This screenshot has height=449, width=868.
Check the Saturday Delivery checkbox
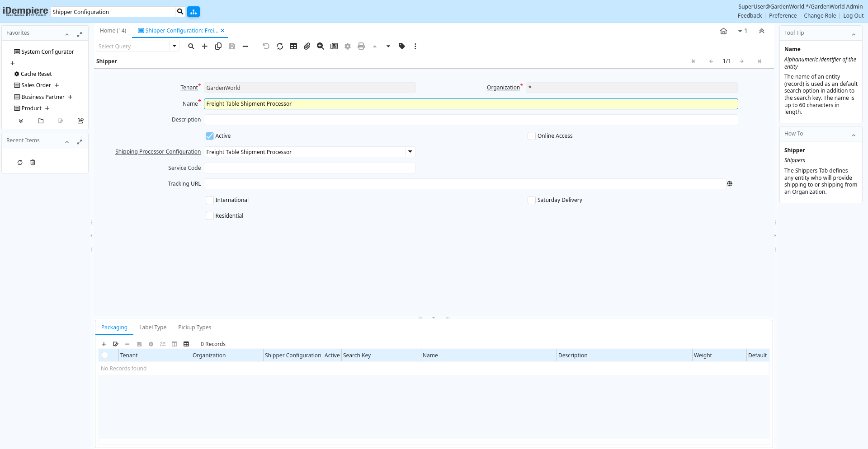click(532, 200)
